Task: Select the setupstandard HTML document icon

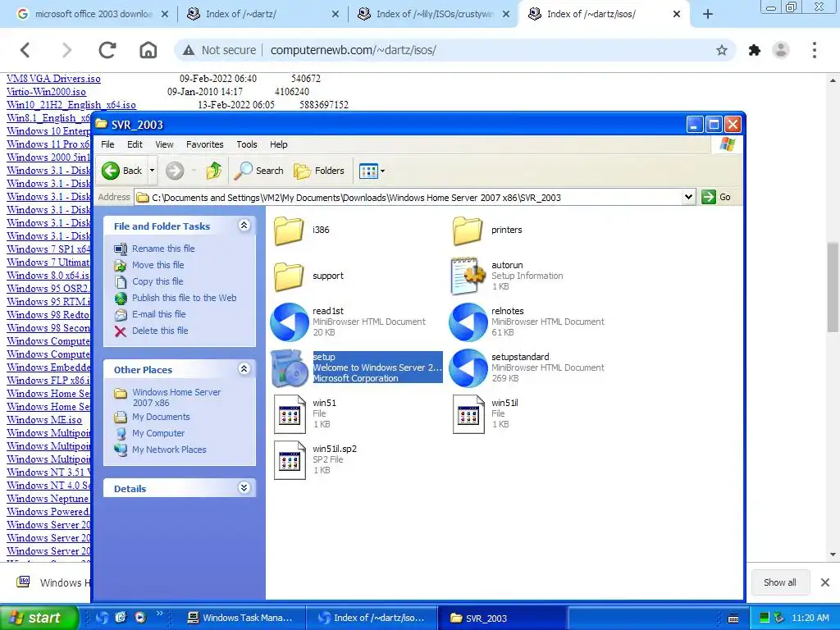Action: [468, 368]
